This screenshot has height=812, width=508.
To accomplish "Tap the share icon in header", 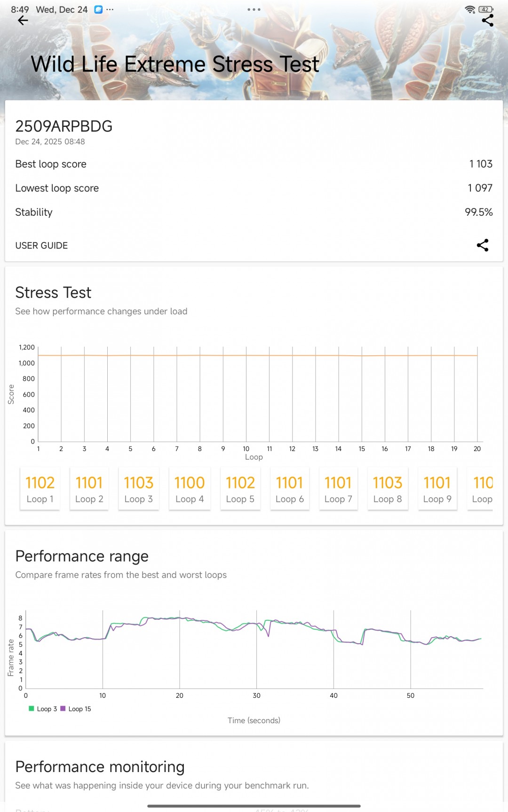I will (x=488, y=20).
